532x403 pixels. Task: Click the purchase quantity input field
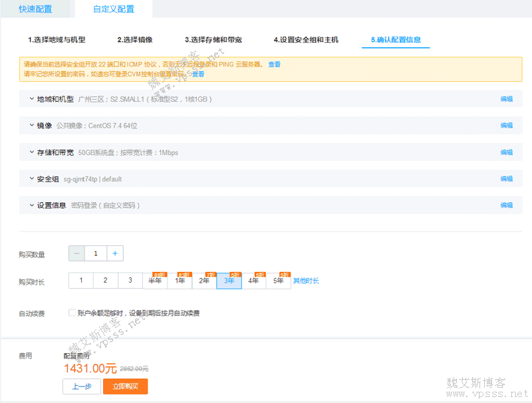pyautogui.click(x=96, y=253)
